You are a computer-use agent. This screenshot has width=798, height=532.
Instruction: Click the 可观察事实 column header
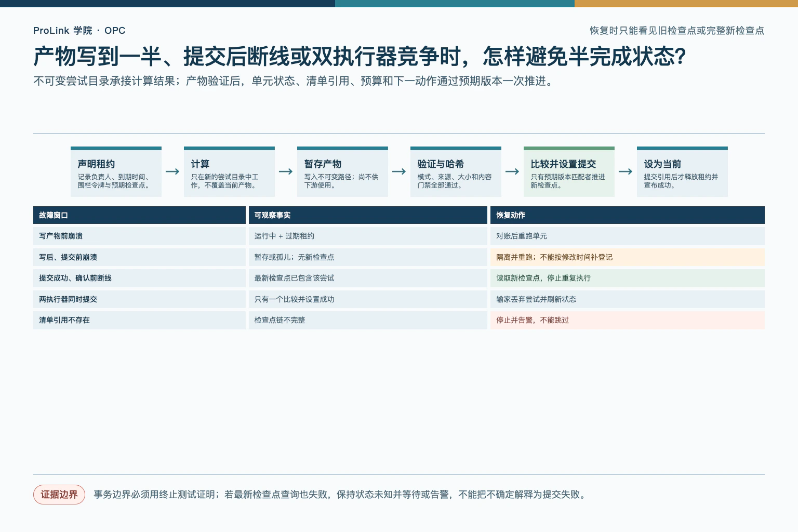coord(368,215)
